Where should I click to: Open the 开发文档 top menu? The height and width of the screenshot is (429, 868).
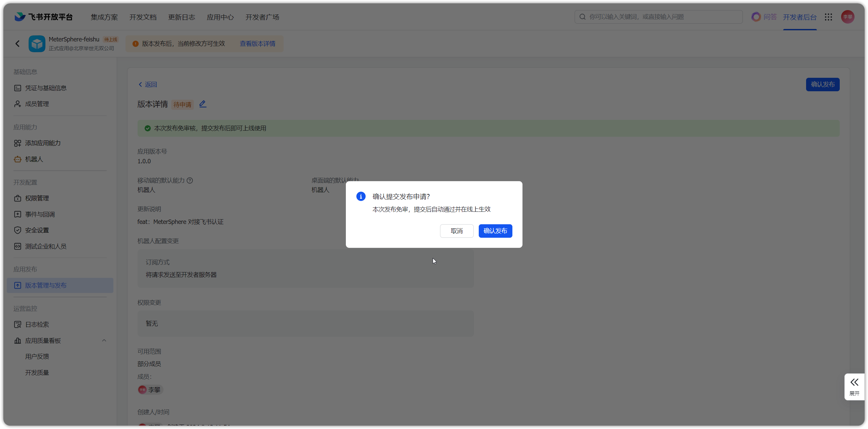143,17
